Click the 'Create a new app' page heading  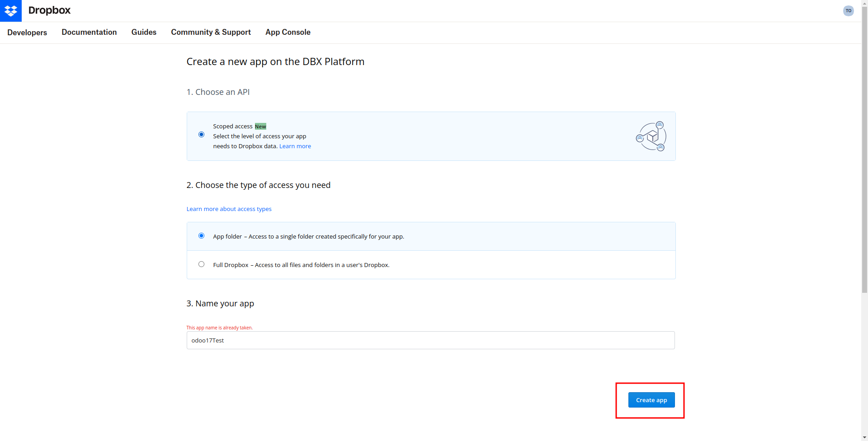(275, 62)
